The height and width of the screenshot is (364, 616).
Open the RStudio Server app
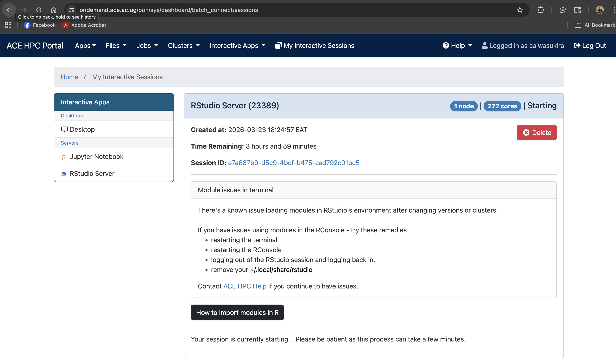[92, 173]
